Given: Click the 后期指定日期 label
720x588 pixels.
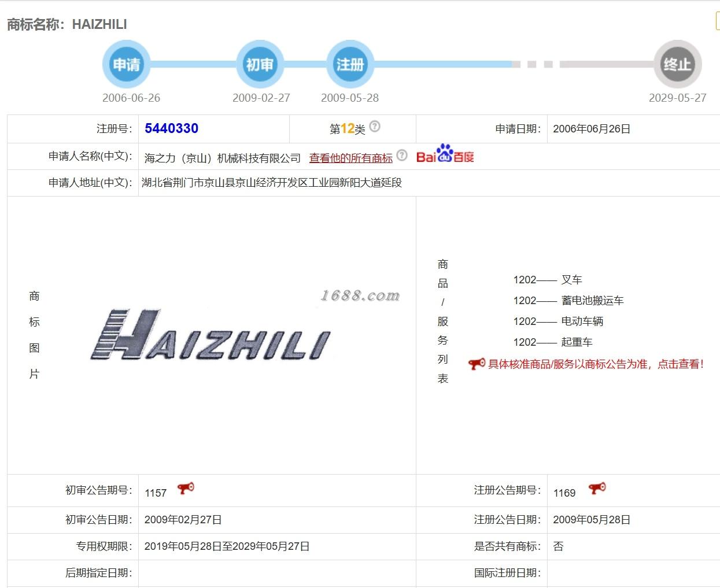Looking at the screenshot, I should pyautogui.click(x=99, y=573).
